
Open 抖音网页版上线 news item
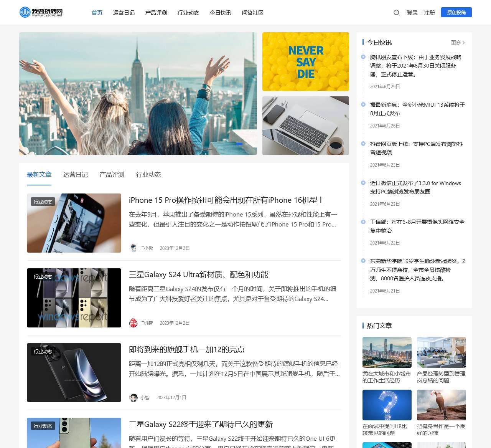tap(416, 148)
